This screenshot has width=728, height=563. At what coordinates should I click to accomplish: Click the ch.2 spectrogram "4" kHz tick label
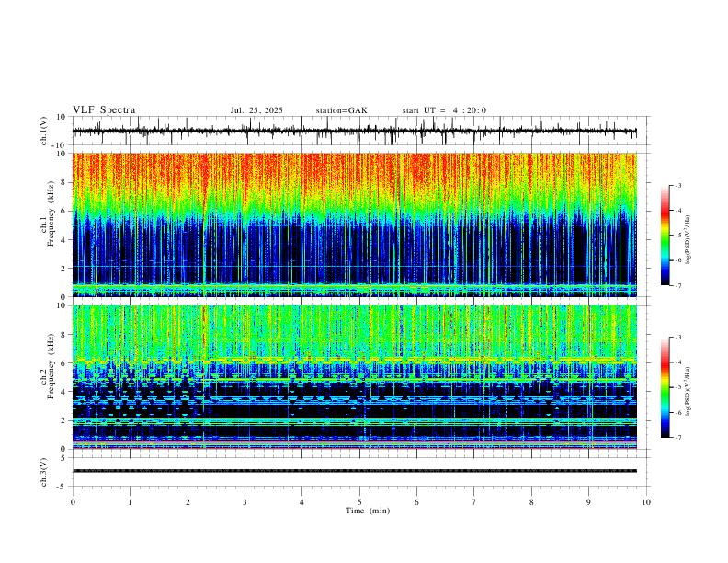tap(63, 392)
